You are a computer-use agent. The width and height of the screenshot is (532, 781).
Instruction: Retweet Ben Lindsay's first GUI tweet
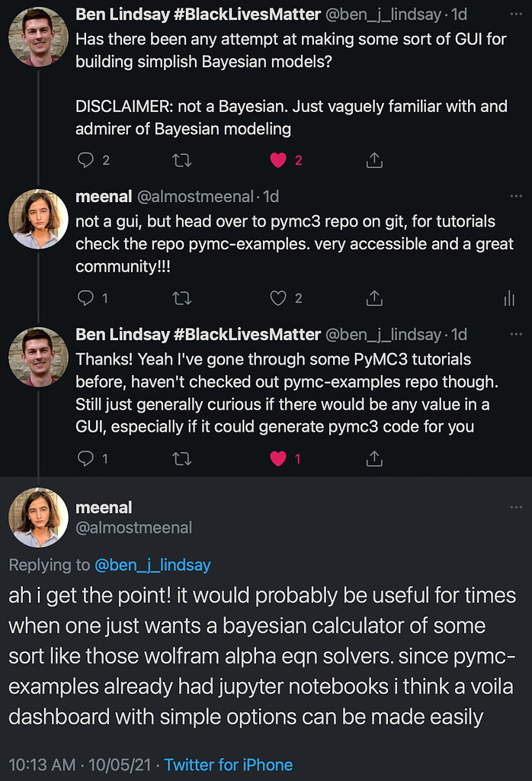(182, 160)
